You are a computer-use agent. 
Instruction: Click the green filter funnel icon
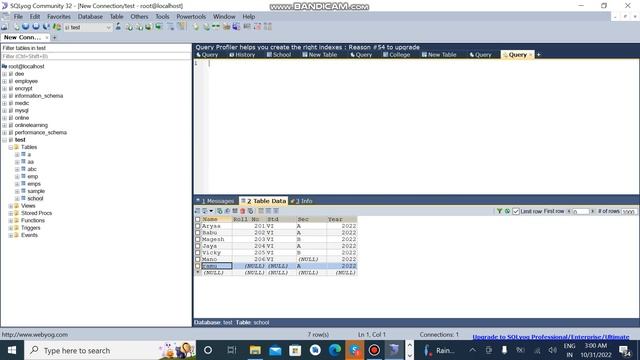point(499,211)
